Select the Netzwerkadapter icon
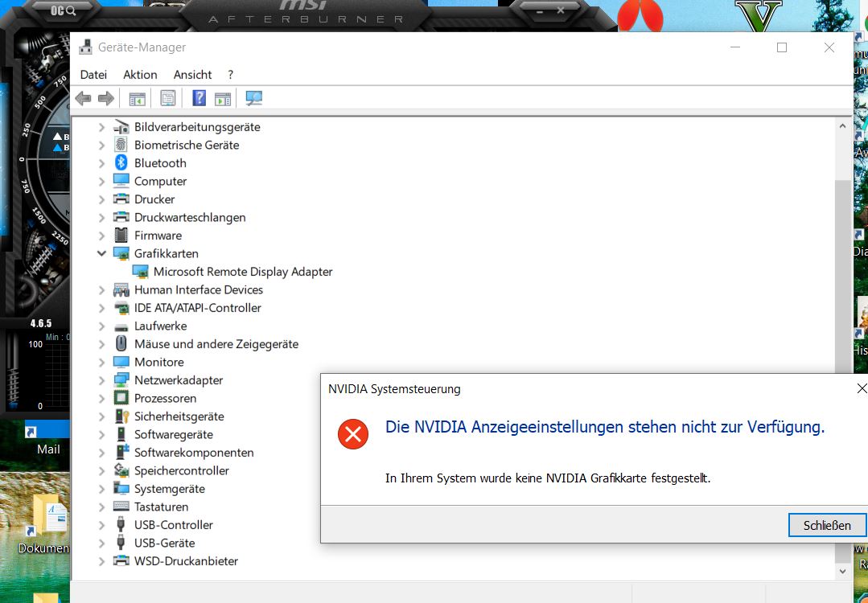Image resolution: width=868 pixels, height=603 pixels. (x=121, y=380)
